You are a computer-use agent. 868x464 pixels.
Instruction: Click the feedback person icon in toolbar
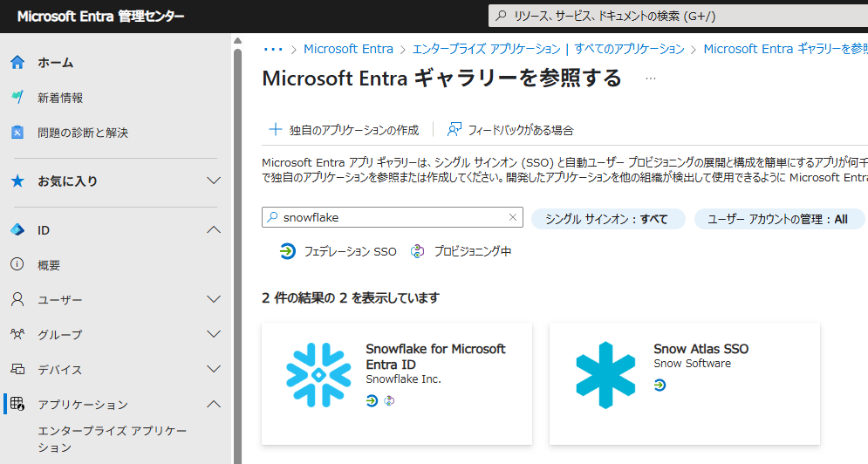[x=454, y=130]
